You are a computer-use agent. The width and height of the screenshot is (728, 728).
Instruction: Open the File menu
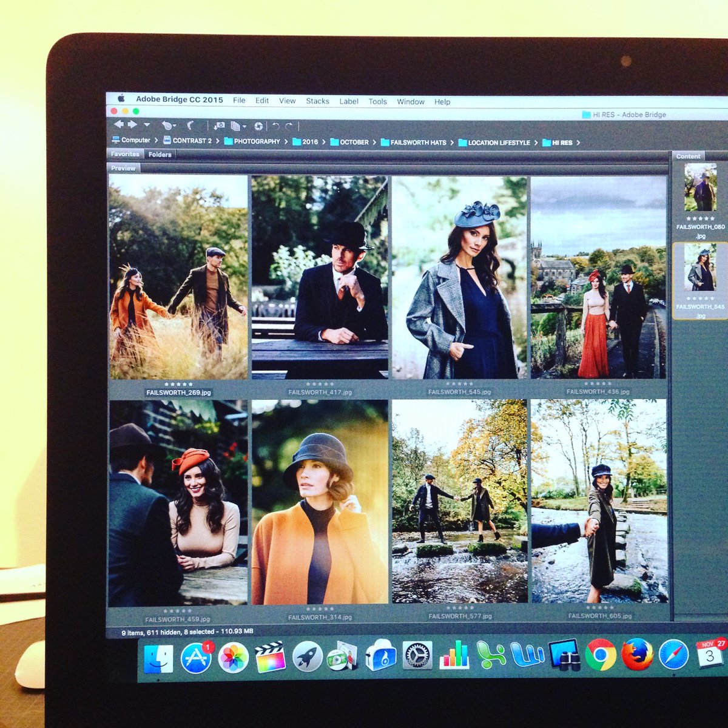pos(239,100)
